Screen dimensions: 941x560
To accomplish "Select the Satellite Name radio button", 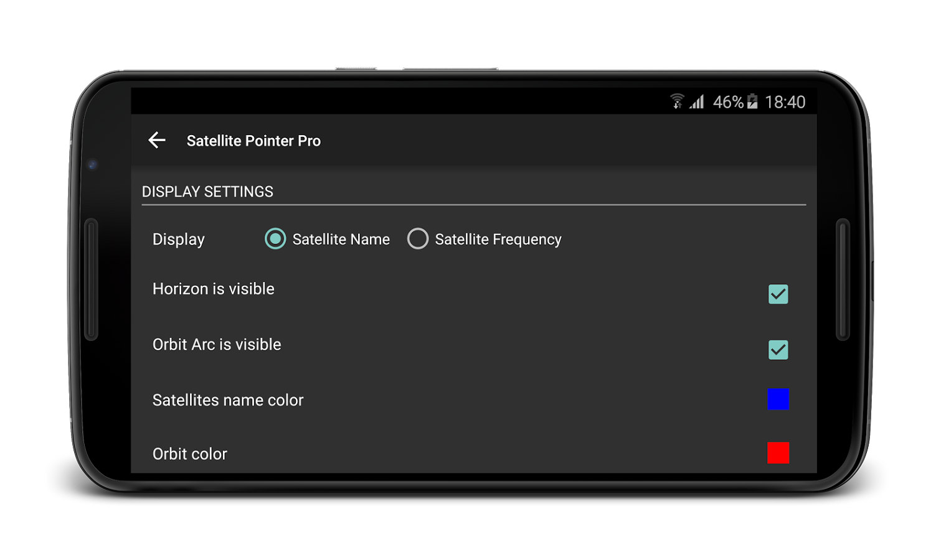I will 275,238.
